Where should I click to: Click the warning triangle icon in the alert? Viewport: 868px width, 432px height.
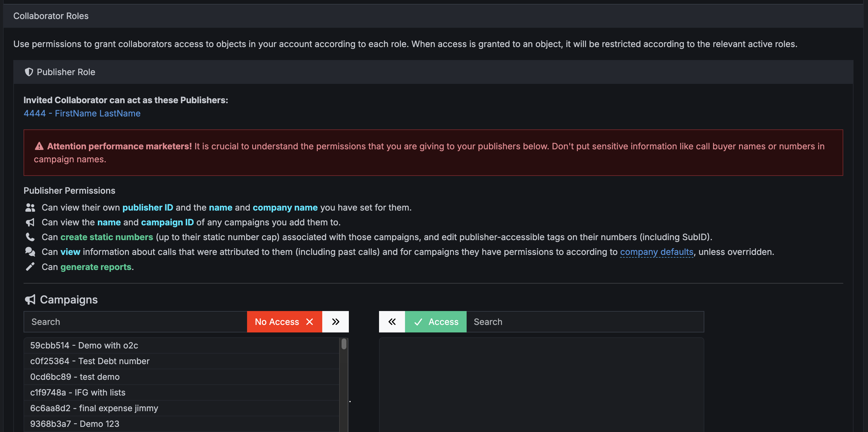coord(40,146)
